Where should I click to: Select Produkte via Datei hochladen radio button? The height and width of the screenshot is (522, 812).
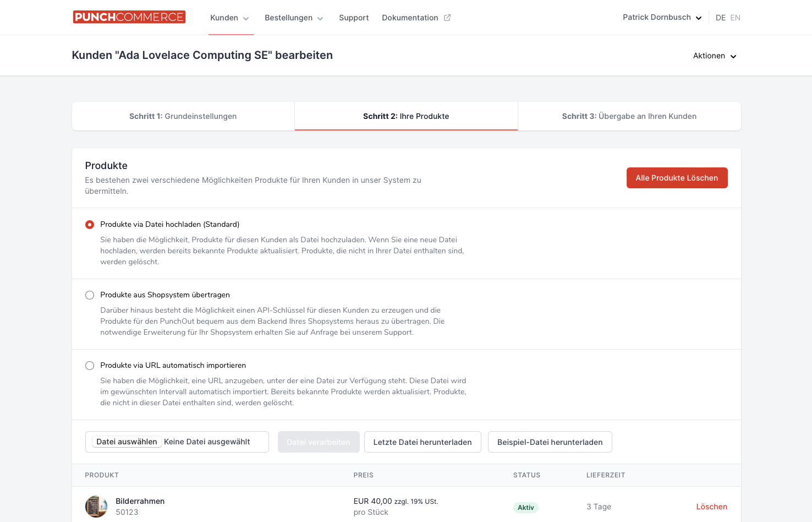tap(90, 225)
